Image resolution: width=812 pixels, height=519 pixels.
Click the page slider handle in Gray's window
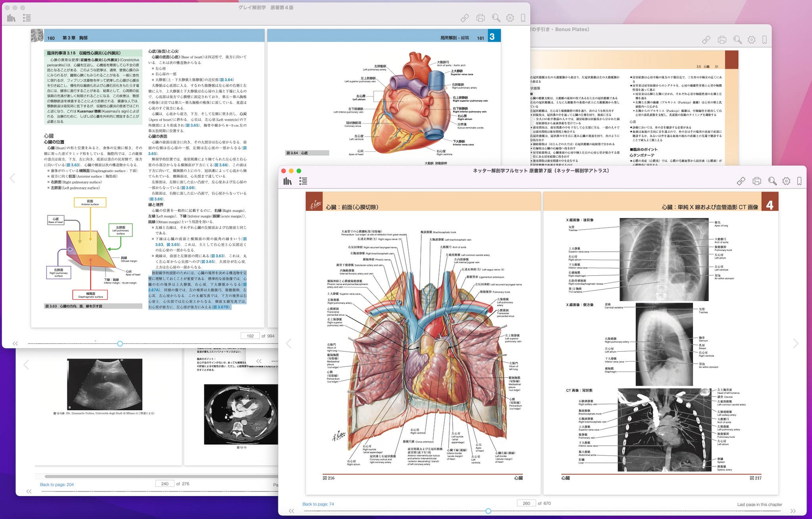(x=120, y=344)
